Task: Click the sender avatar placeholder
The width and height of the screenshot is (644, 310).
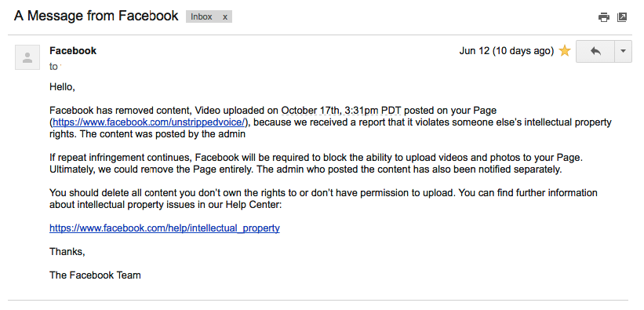Action: pos(27,57)
